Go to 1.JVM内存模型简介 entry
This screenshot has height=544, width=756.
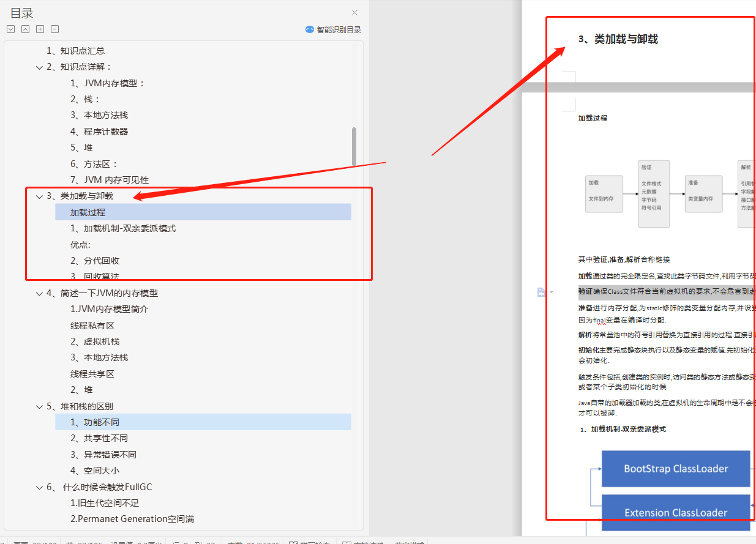point(109,309)
